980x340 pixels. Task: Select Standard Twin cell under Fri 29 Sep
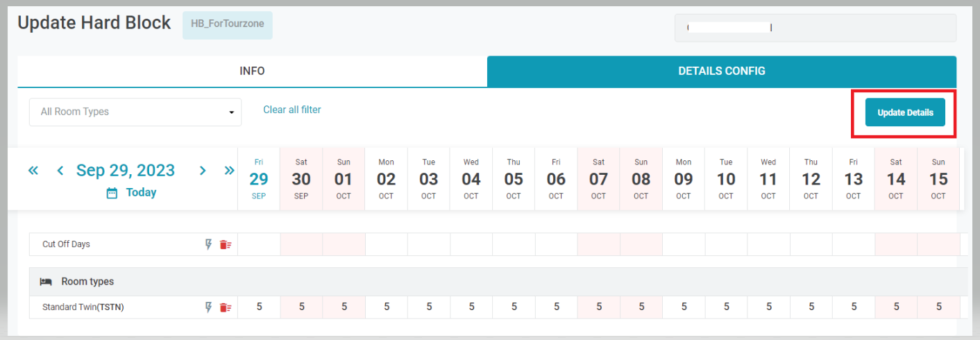[x=259, y=307]
